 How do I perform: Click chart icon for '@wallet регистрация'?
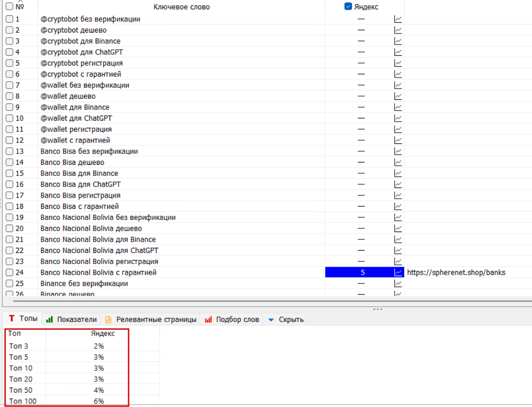point(398,129)
